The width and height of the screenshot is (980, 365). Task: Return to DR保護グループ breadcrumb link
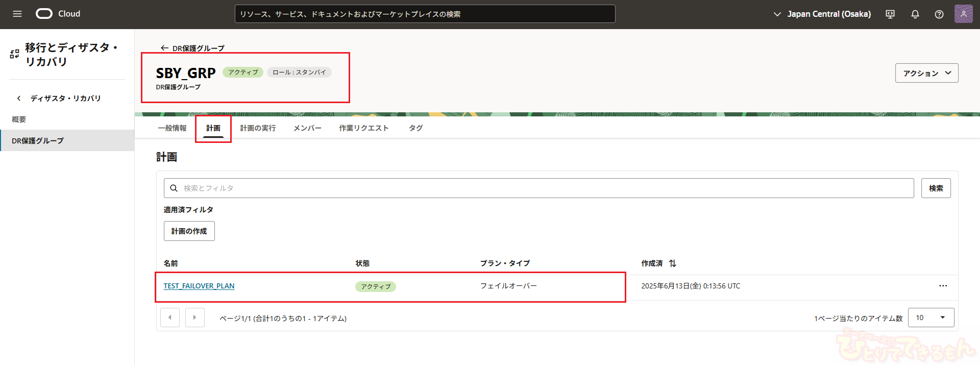click(x=199, y=48)
